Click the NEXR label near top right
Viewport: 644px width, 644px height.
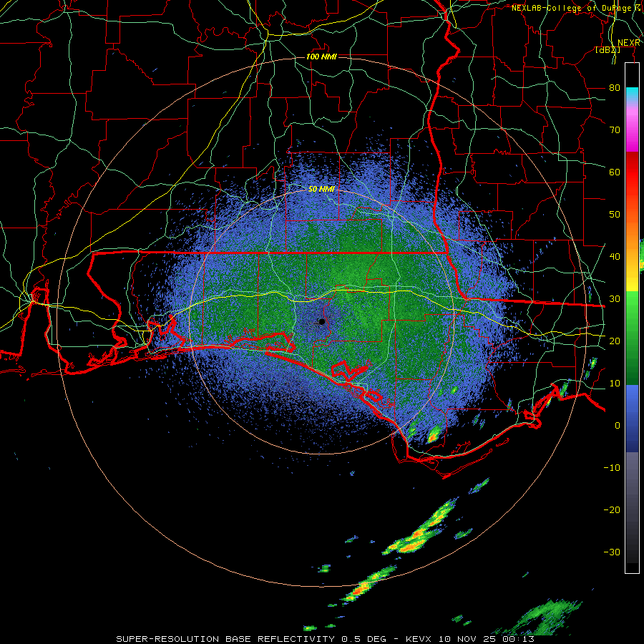coord(629,43)
